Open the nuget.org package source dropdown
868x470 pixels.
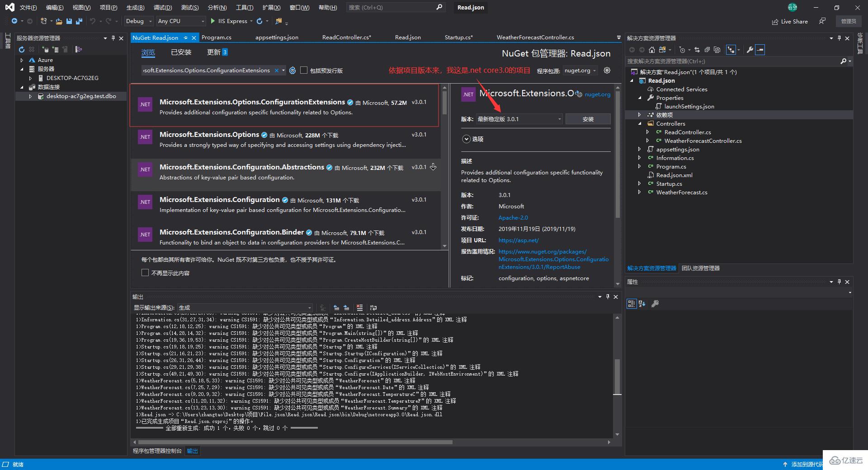pos(580,70)
